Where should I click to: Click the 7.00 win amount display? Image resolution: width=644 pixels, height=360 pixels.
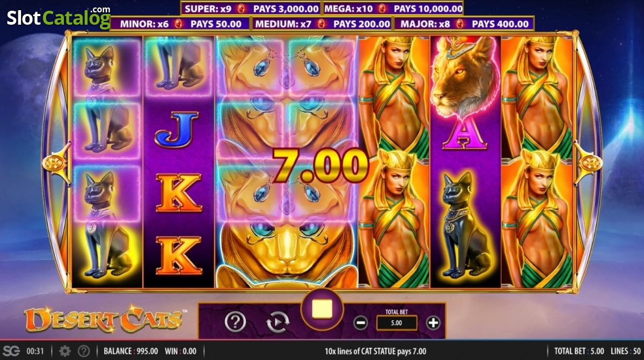point(320,165)
